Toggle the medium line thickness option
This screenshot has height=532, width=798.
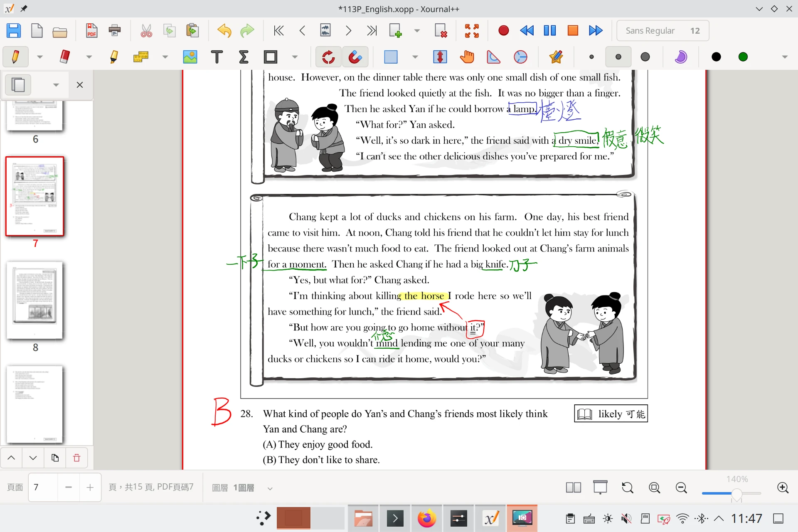(618, 57)
